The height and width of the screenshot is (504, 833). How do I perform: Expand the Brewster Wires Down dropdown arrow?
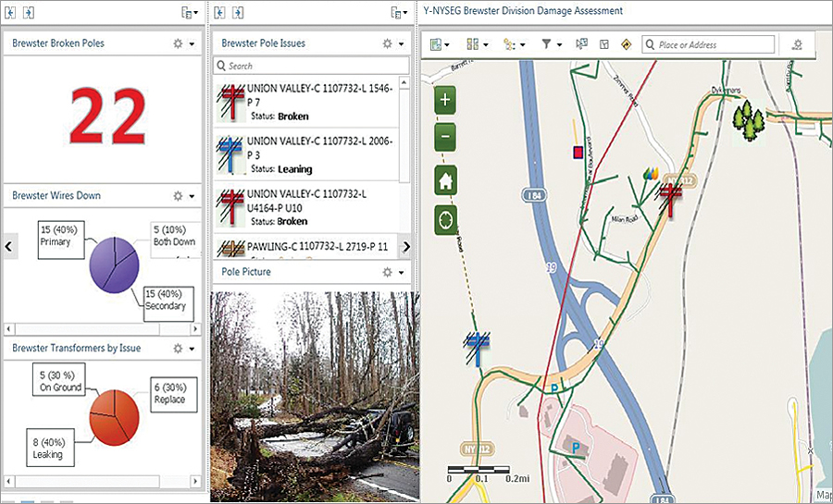point(192,196)
